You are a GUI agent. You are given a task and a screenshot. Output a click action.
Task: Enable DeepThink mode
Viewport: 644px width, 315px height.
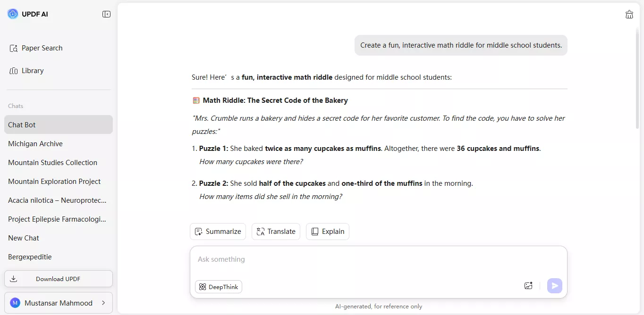point(218,286)
